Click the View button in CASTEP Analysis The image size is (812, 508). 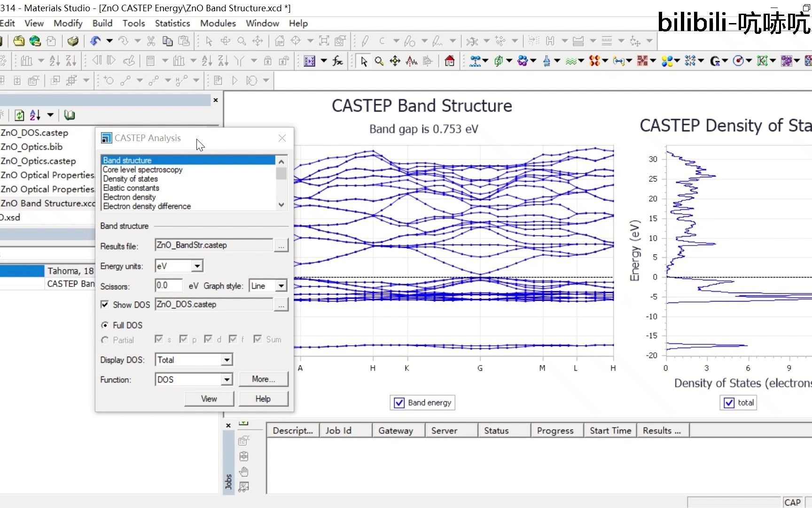coord(209,399)
